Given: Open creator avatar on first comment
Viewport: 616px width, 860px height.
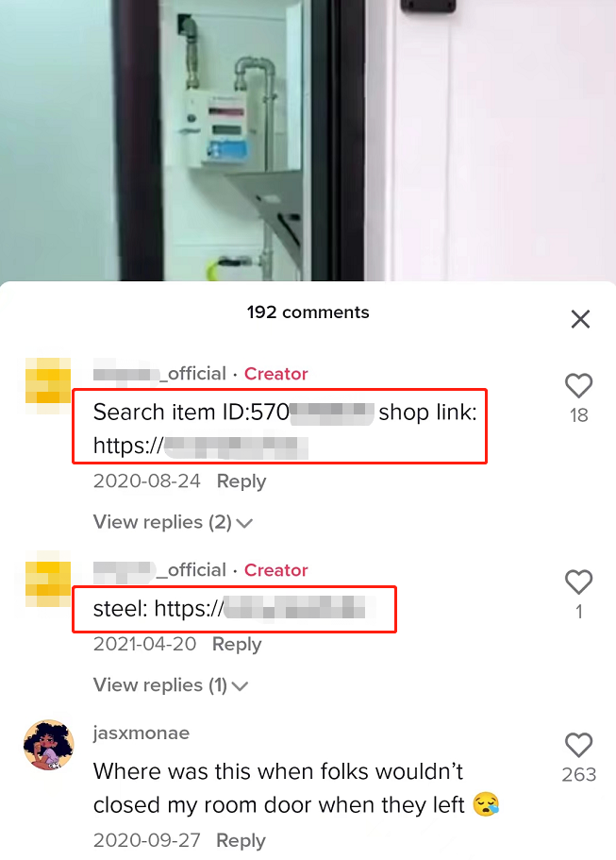Looking at the screenshot, I should click(x=48, y=385).
